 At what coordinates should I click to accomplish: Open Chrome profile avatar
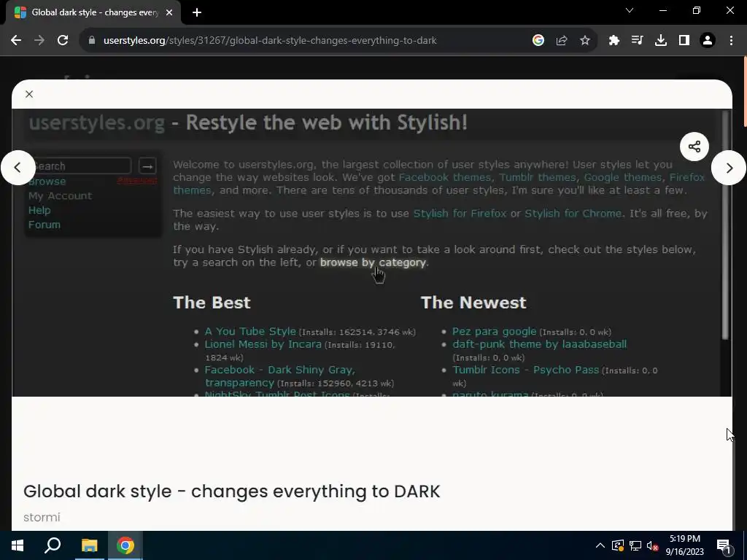(x=708, y=41)
